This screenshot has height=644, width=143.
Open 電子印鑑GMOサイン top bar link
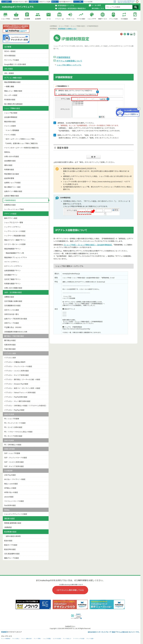coord(66,2)
